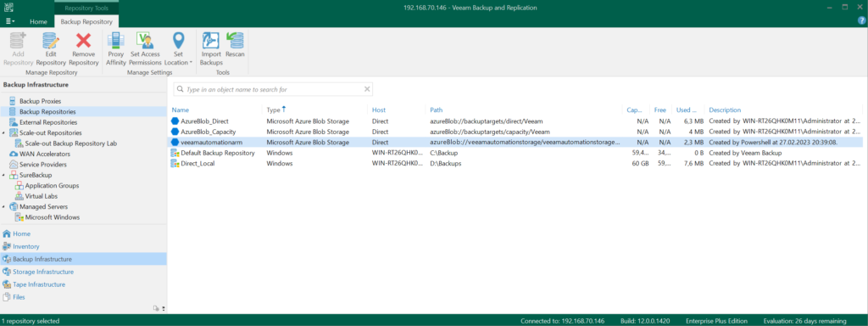Select Service Providers in the tree
This screenshot has height=326, width=868.
coord(43,164)
